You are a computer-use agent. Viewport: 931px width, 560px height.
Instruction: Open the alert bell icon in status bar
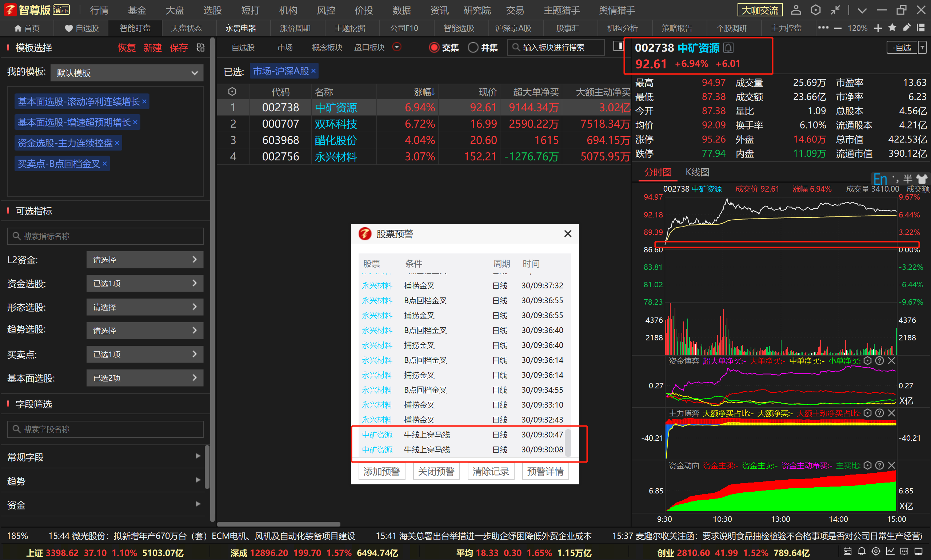[x=862, y=552]
